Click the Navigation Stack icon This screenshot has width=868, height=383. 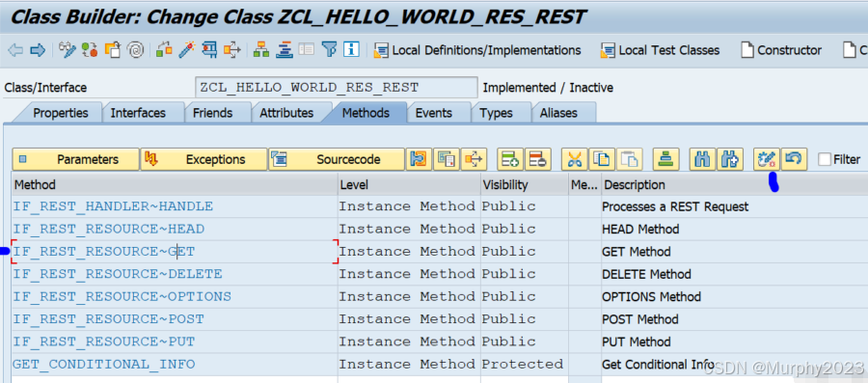point(285,50)
